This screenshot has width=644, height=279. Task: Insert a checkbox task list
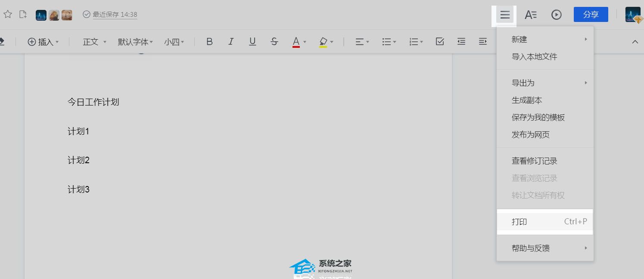coord(440,42)
